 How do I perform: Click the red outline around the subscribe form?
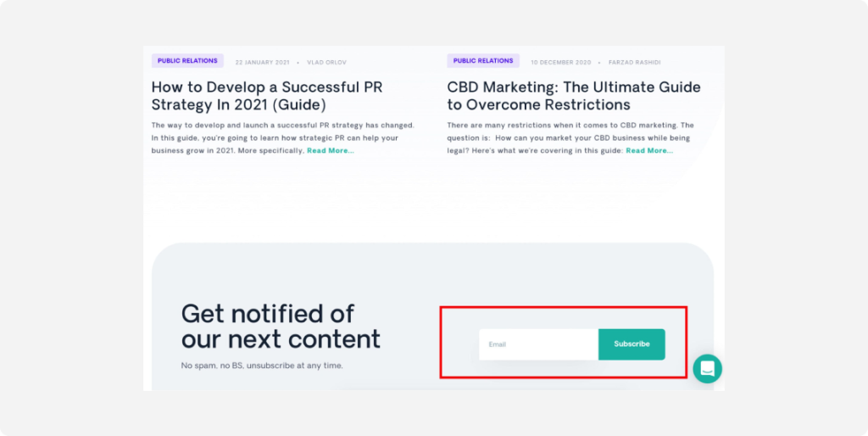[564, 307]
